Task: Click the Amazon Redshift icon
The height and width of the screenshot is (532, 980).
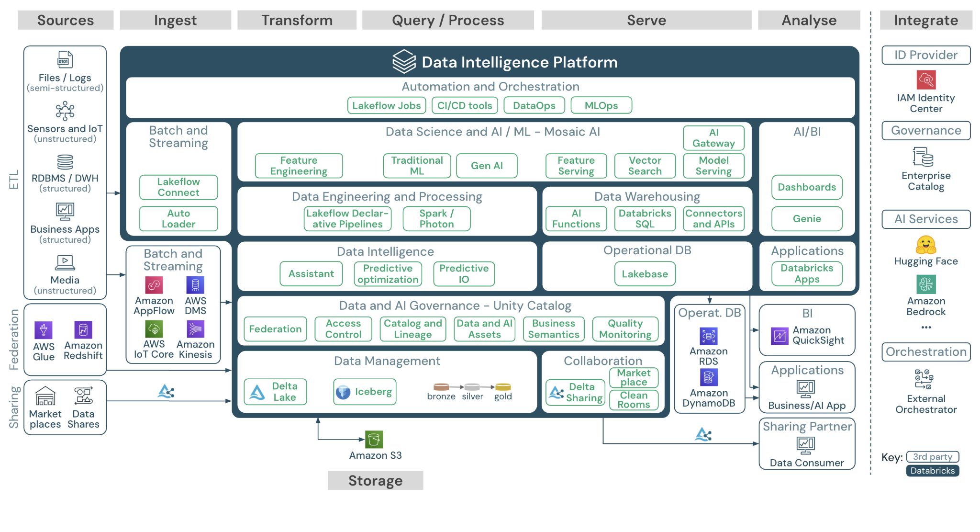Action: [83, 329]
